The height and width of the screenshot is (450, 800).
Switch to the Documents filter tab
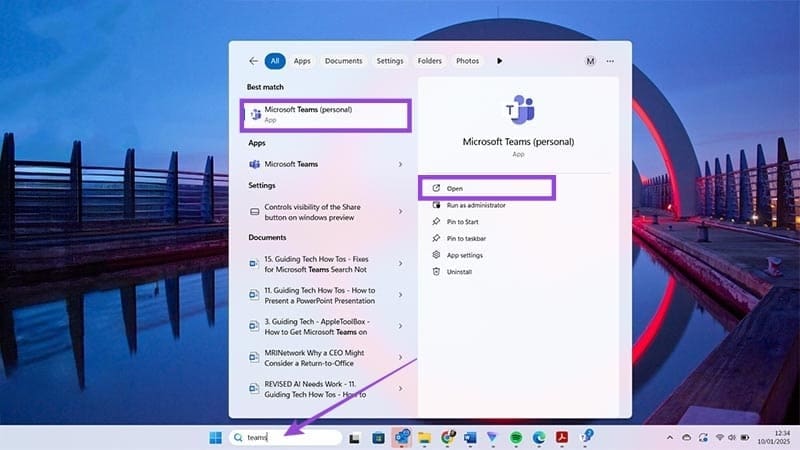[343, 61]
